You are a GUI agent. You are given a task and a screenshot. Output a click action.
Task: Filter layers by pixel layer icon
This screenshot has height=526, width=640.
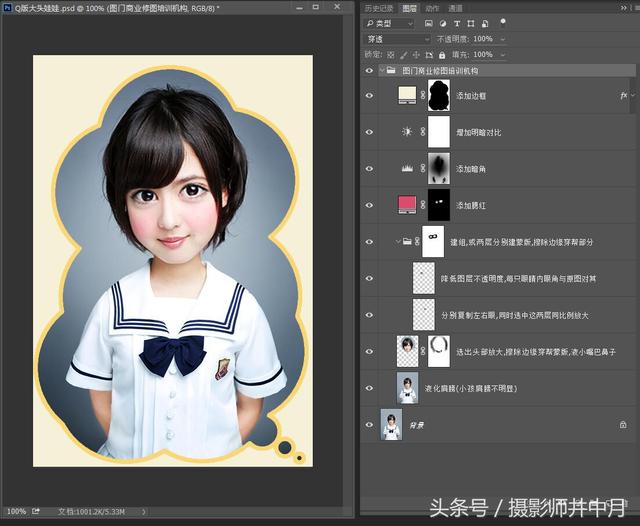tap(429, 24)
